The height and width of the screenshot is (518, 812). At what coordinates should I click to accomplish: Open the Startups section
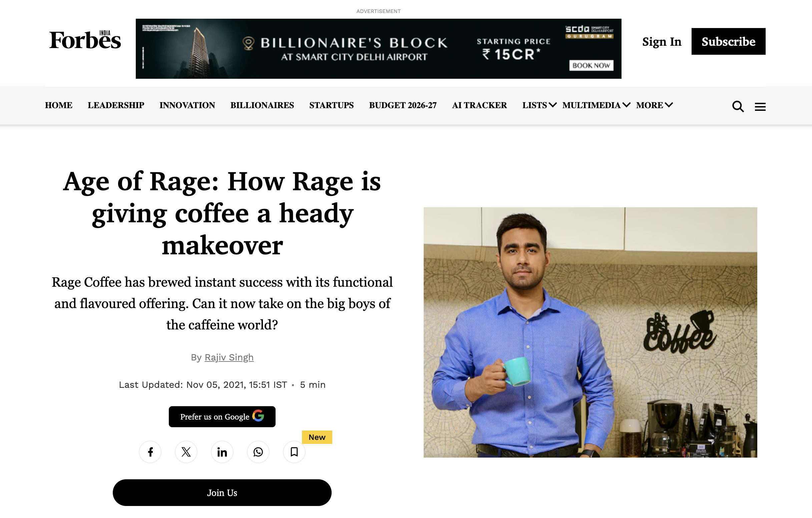pyautogui.click(x=331, y=105)
